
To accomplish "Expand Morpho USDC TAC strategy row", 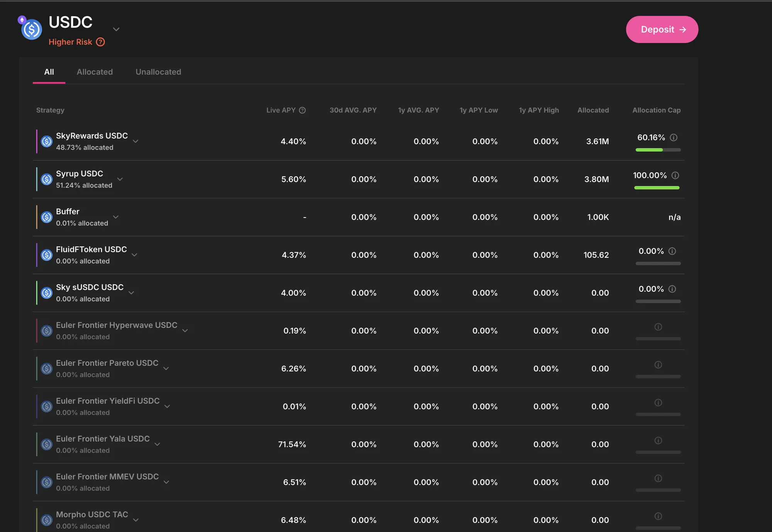I will (136, 520).
